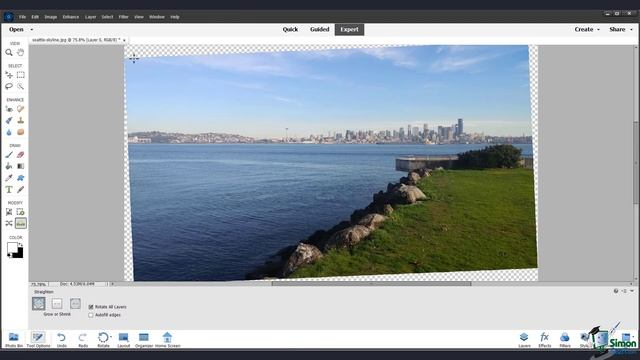The width and height of the screenshot is (640, 360).
Task: Select the Rectangular Marquee tool
Action: 20,75
